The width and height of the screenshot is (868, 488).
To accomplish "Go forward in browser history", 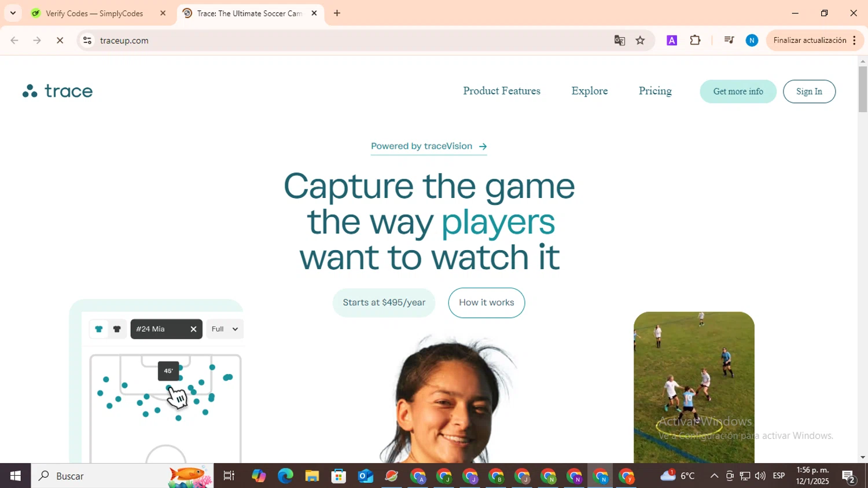I will coord(37,41).
